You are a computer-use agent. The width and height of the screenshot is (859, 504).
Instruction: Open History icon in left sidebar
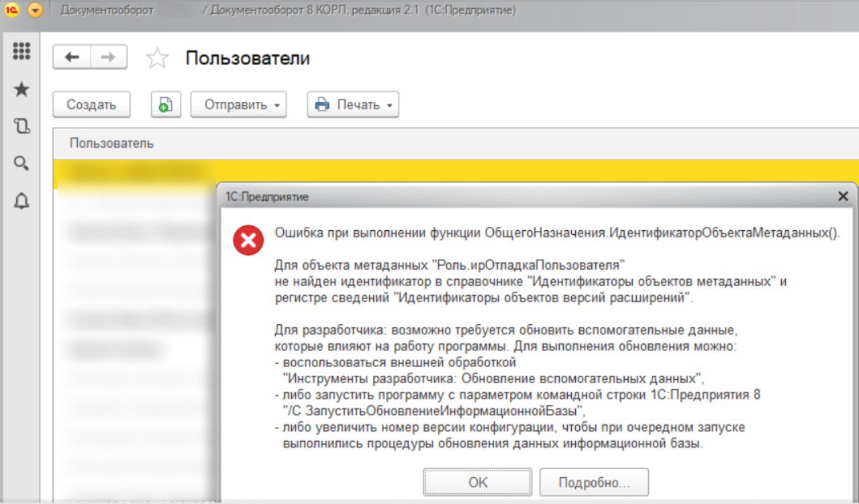pos(21,126)
